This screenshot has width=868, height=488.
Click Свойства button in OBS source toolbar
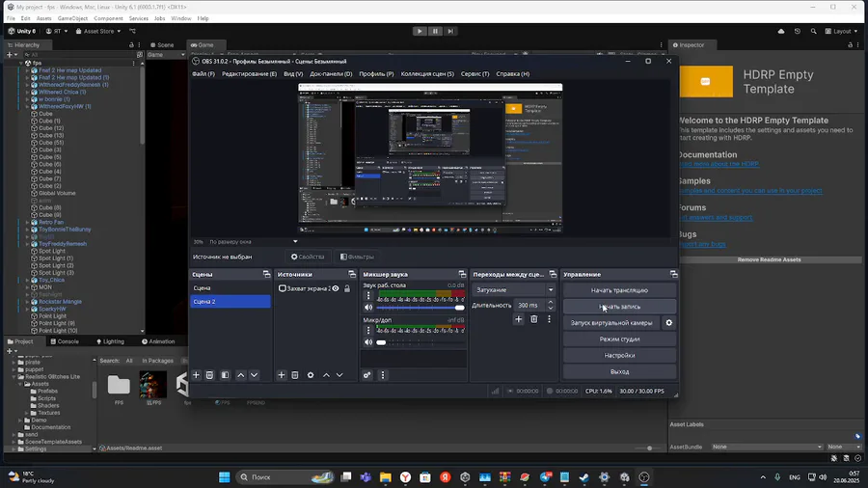[308, 257]
